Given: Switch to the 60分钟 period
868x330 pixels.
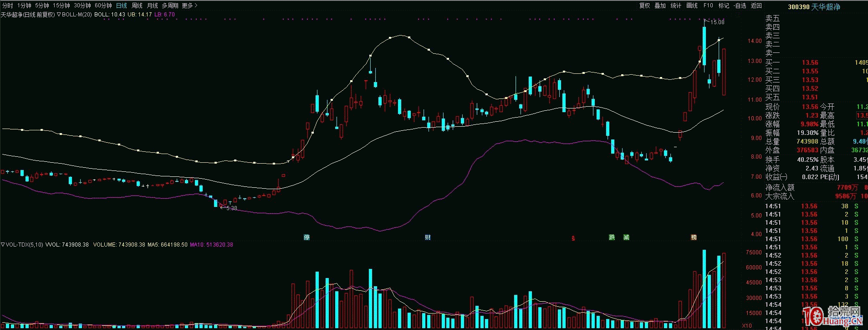Looking at the screenshot, I should [x=103, y=5].
